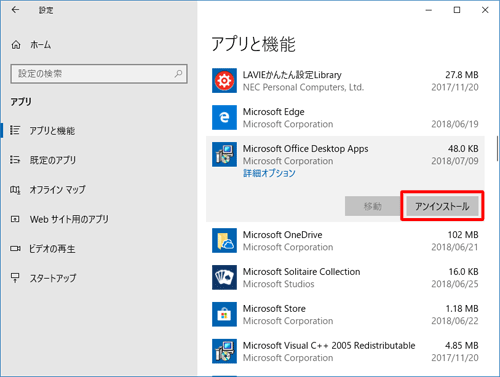
Task: Click the apps list scrollbar thumb
Action: 497,148
